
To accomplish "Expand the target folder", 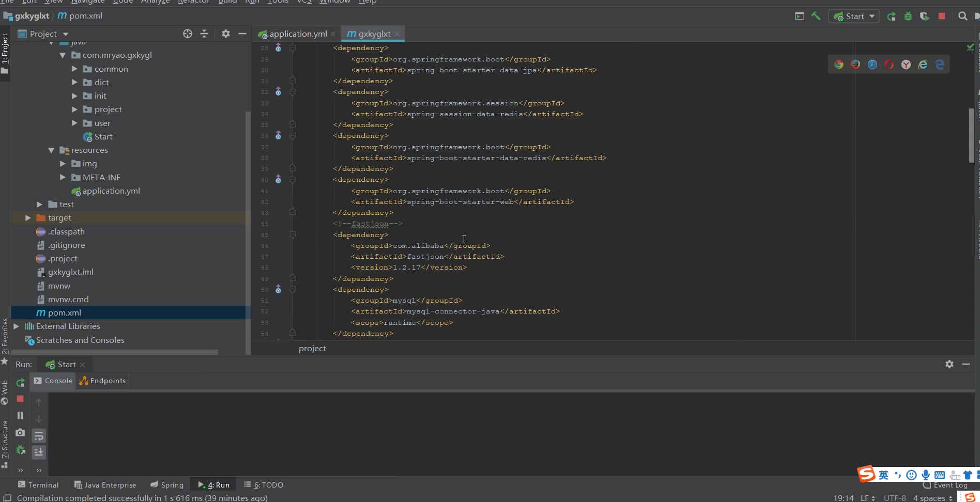I will pos(28,218).
